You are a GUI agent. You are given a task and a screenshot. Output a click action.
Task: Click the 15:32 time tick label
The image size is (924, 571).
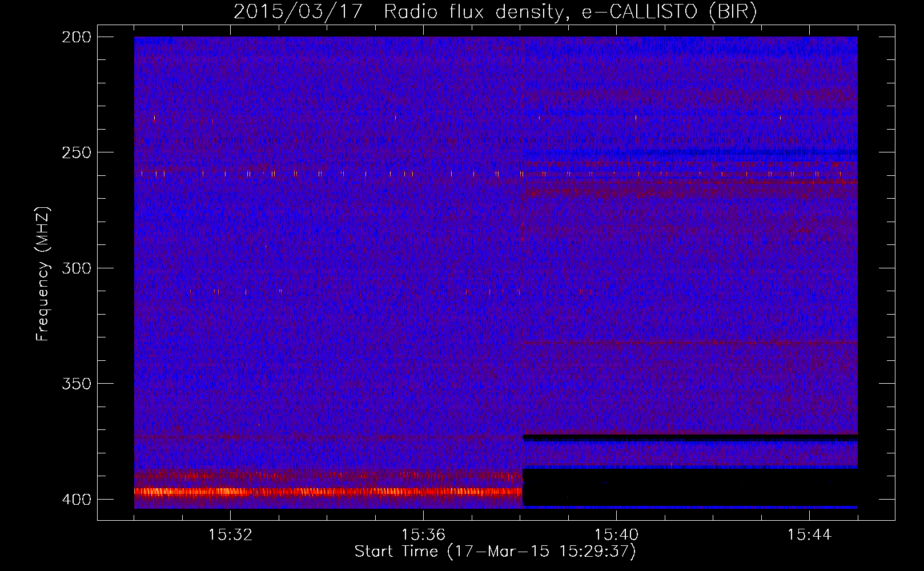click(230, 535)
